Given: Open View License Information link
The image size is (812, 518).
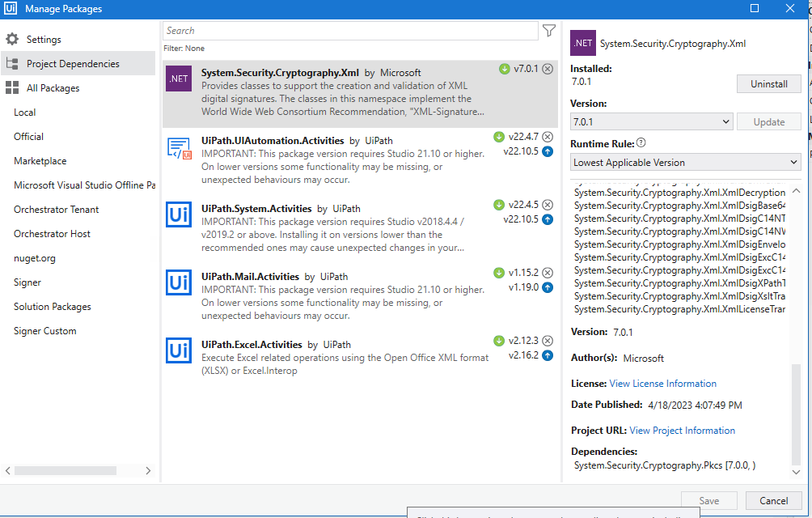Looking at the screenshot, I should [x=663, y=384].
